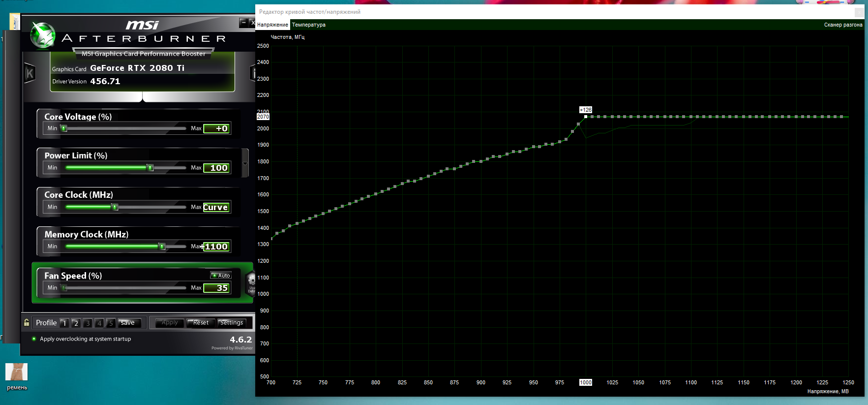868x405 pixels.
Task: Click the Memory Clock 1100 value field
Action: [x=217, y=247]
